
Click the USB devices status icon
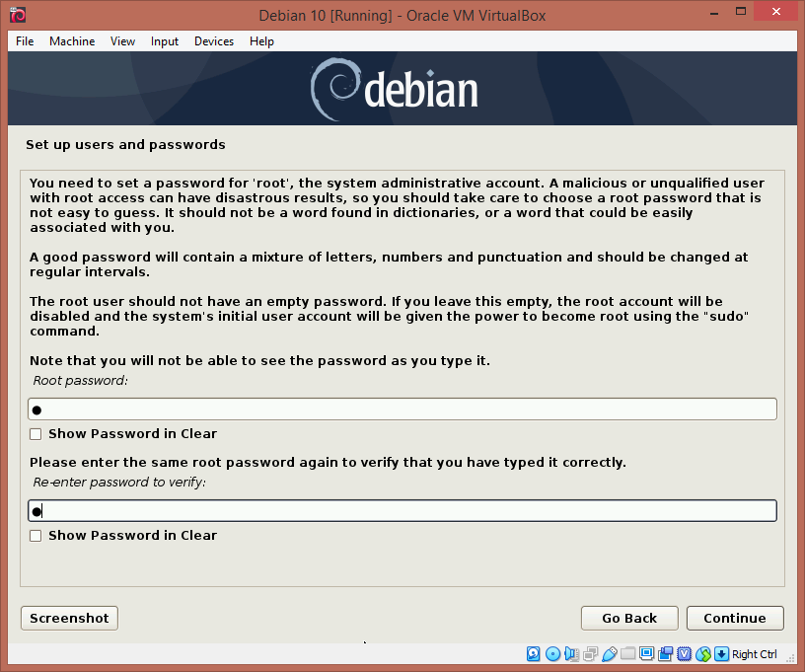click(610, 653)
